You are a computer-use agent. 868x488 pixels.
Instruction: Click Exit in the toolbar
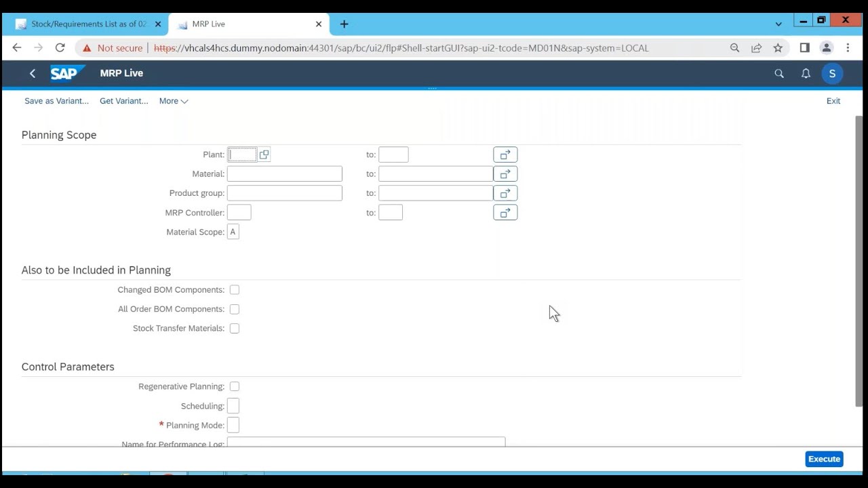(833, 101)
